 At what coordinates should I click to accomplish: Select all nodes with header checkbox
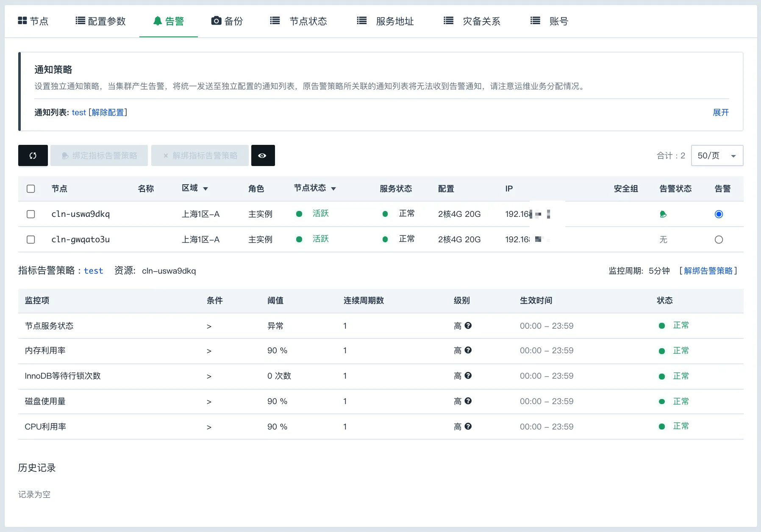click(31, 189)
